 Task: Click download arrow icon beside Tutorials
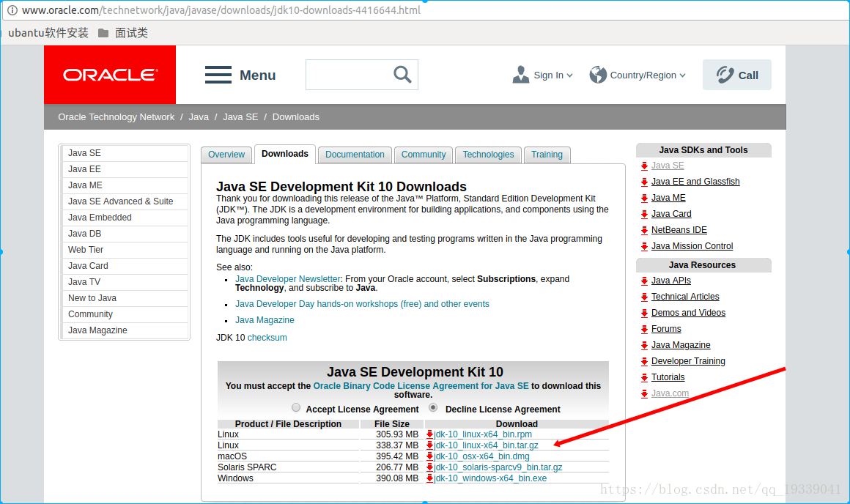tap(644, 378)
